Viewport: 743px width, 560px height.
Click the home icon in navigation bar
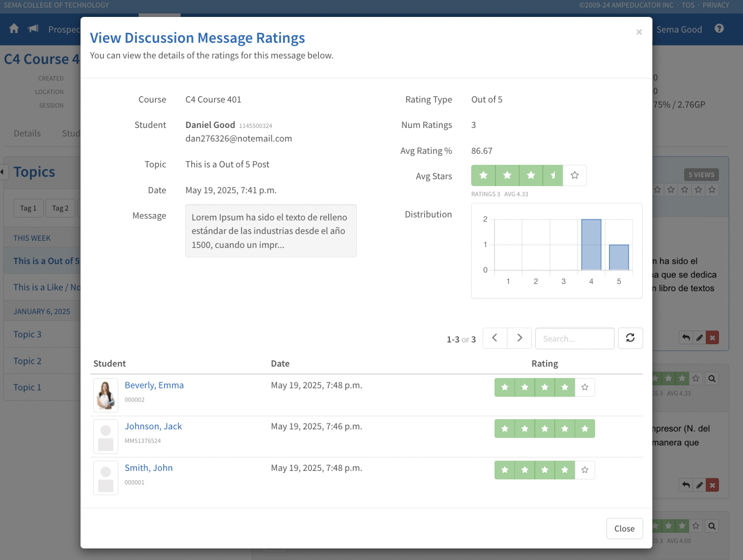tap(14, 29)
